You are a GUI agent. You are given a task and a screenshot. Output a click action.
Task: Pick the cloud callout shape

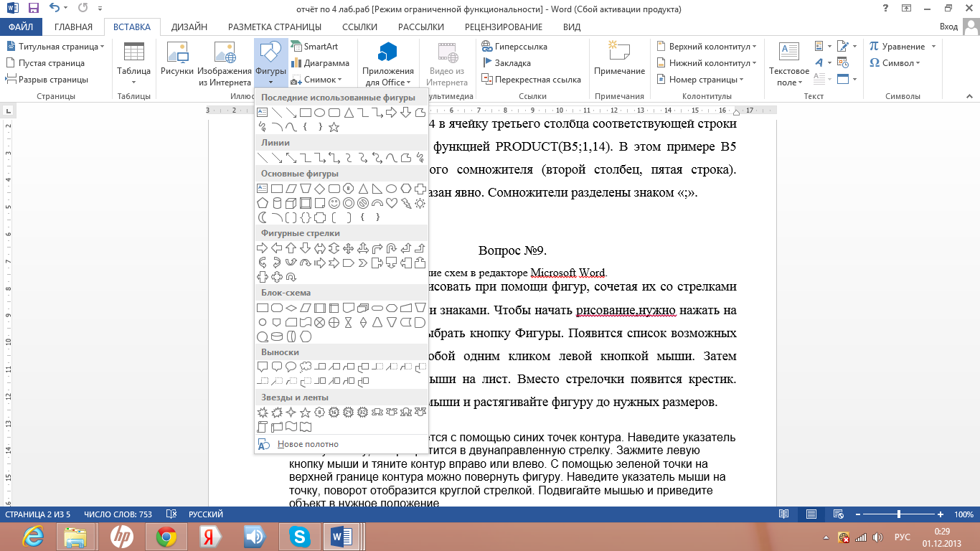click(306, 367)
